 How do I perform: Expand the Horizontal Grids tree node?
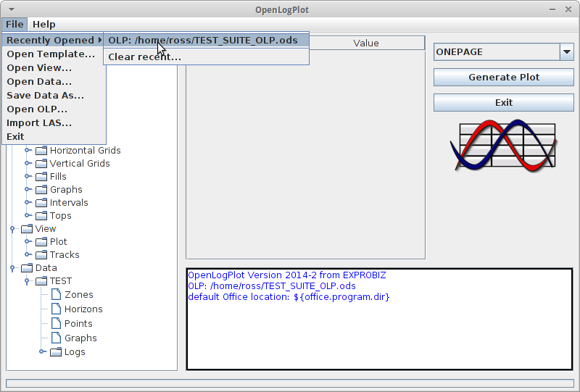[28, 150]
